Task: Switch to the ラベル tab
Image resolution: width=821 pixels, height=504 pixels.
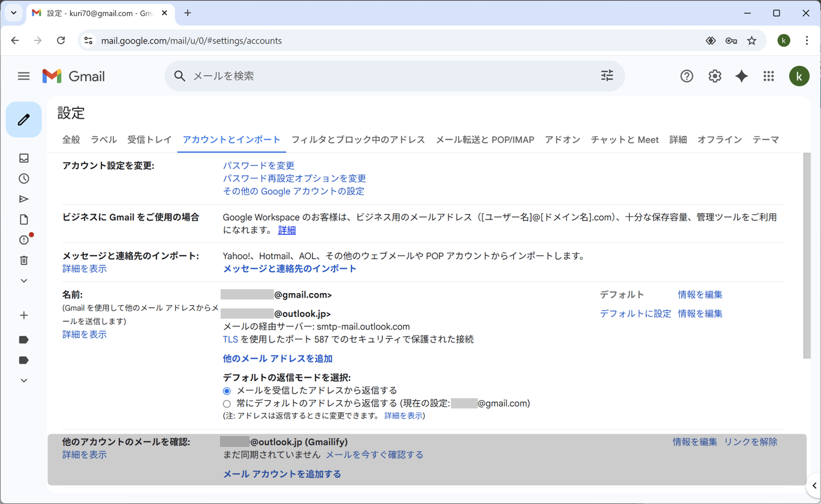Action: pos(103,140)
